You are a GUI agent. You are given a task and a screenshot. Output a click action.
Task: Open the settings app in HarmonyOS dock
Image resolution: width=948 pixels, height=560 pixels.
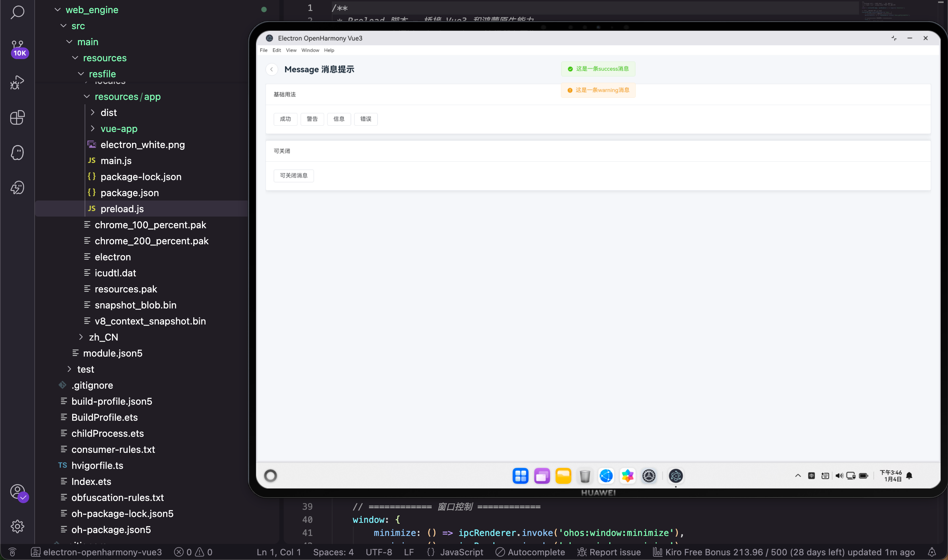click(649, 476)
